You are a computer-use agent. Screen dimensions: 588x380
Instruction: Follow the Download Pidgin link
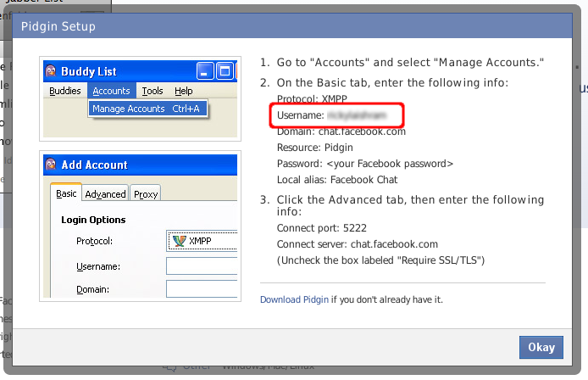(x=294, y=299)
